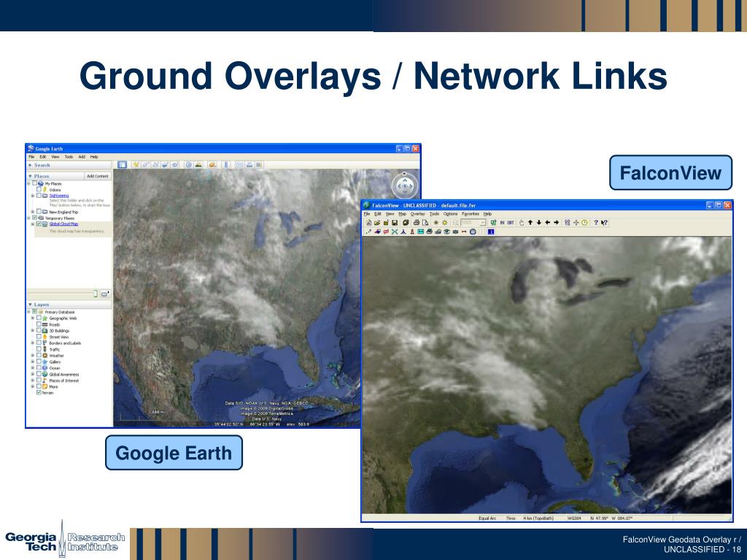Click FalconView pan right arrow
Screen dimensions: 747x560
[x=557, y=222]
